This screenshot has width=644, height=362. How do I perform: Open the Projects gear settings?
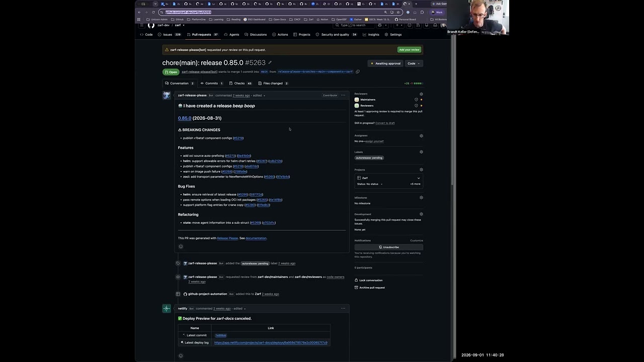pos(421,170)
